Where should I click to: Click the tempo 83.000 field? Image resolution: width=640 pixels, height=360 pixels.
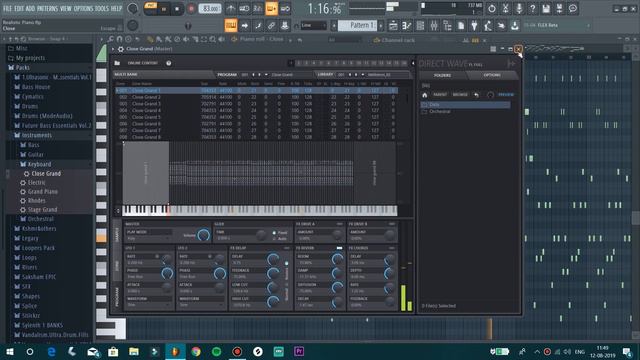point(210,9)
